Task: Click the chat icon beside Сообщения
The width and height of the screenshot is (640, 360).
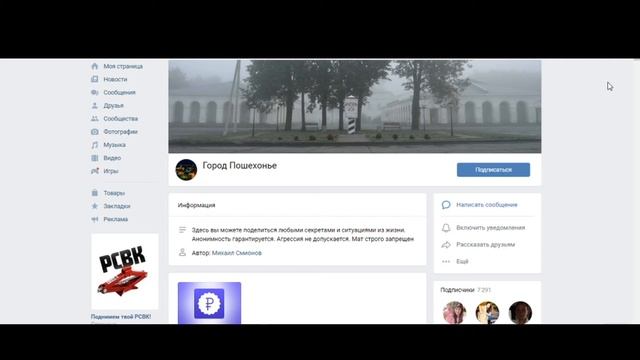Action: click(x=95, y=92)
